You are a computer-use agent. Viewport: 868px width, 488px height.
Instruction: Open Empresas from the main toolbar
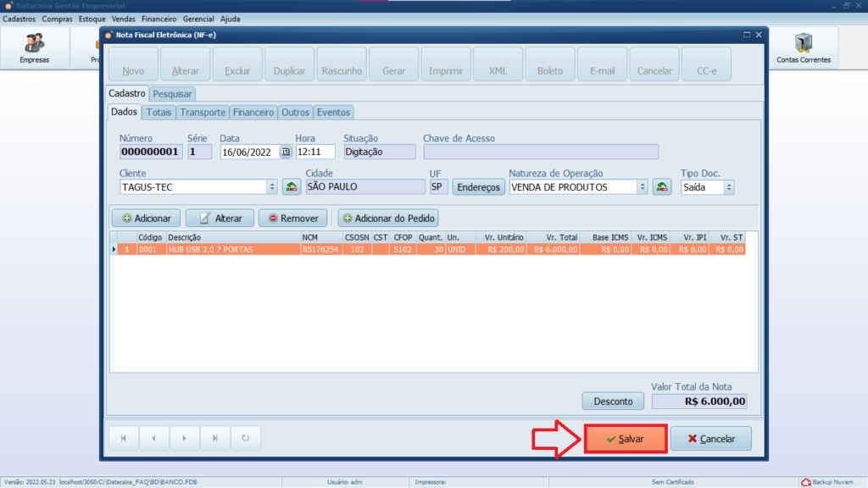(x=35, y=47)
